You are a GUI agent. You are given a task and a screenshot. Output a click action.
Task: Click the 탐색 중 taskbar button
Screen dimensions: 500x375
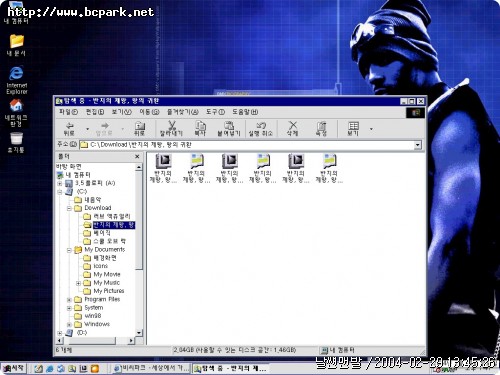click(231, 368)
